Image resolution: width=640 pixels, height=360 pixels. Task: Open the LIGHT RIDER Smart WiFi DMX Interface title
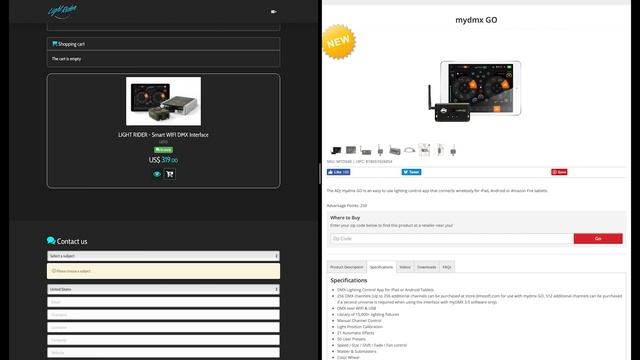[163, 135]
